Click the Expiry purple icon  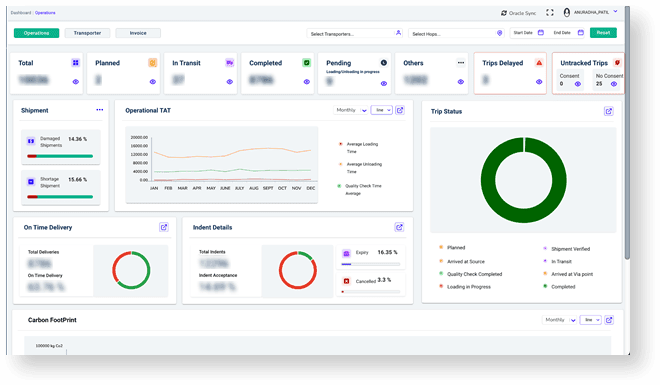coord(346,253)
